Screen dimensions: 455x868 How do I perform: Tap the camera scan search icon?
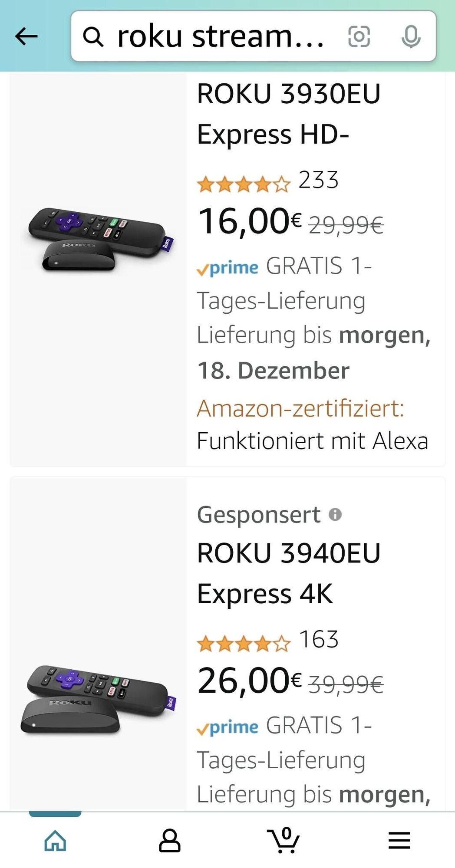[359, 36]
